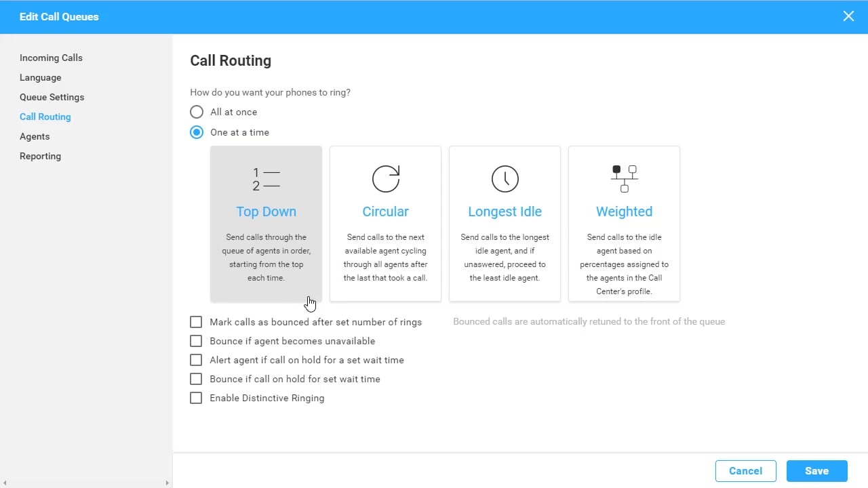Image resolution: width=868 pixels, height=488 pixels.
Task: Click the sidebar scroll right arrow
Action: 167,483
